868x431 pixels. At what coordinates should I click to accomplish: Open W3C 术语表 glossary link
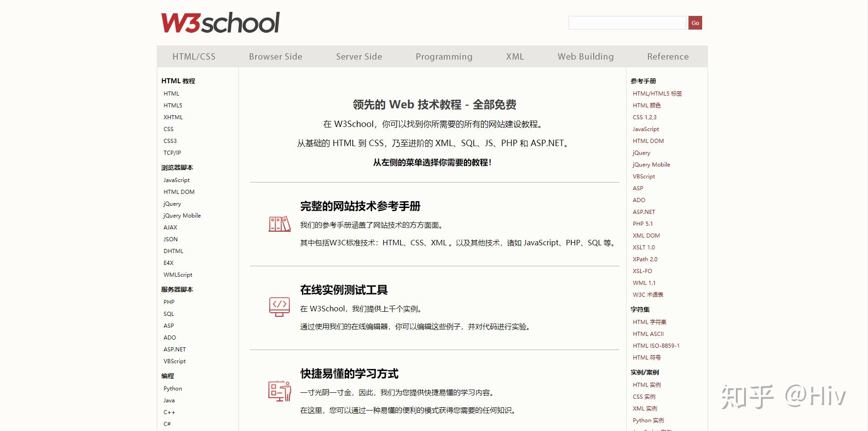point(648,294)
